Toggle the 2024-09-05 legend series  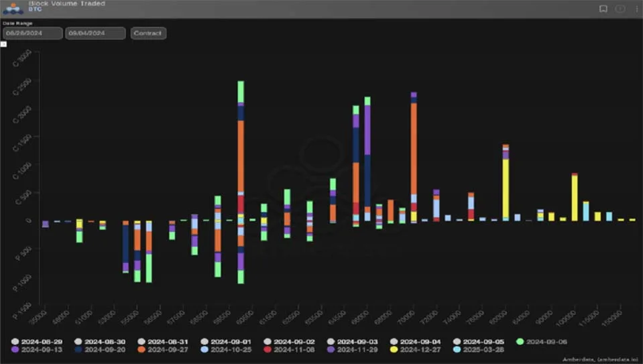(x=479, y=341)
